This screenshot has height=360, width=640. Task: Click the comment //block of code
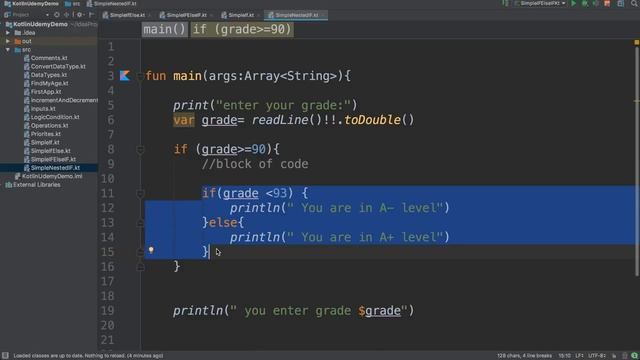pos(255,164)
